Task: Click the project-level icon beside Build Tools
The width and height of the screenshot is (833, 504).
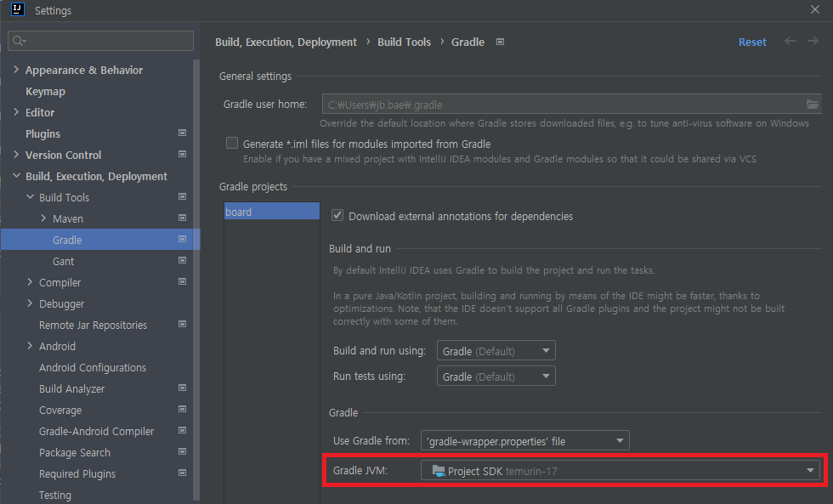Action: pos(182,196)
